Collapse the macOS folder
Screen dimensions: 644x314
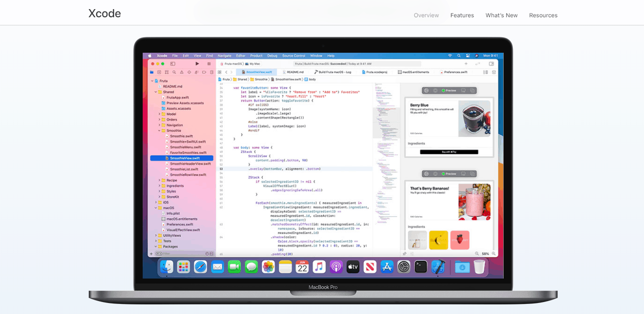click(156, 208)
